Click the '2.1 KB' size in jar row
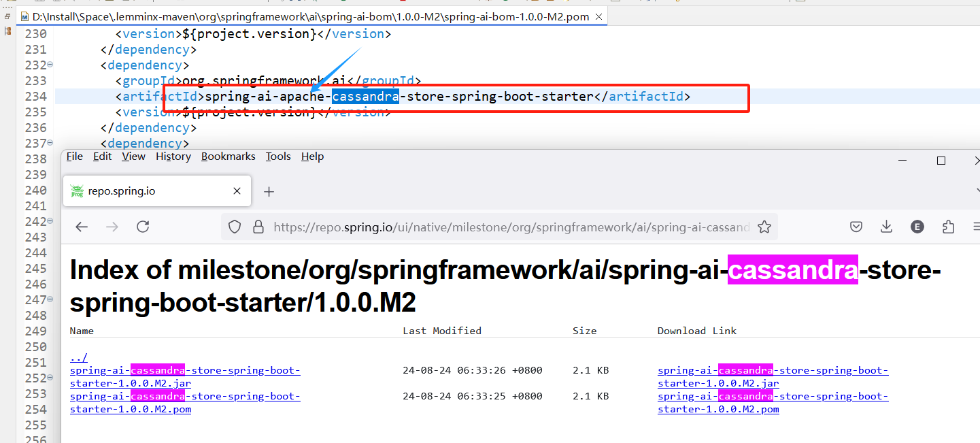The height and width of the screenshot is (443, 980). tap(590, 371)
